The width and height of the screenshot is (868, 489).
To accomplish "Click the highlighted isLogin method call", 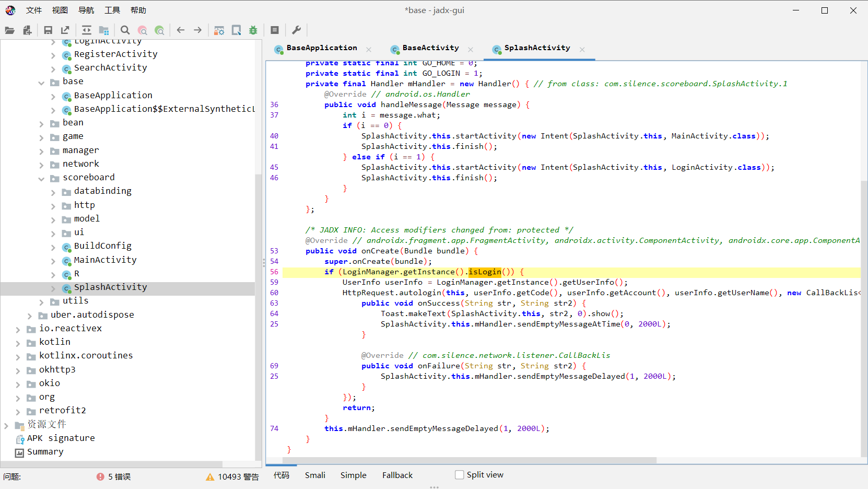I will tap(485, 272).
